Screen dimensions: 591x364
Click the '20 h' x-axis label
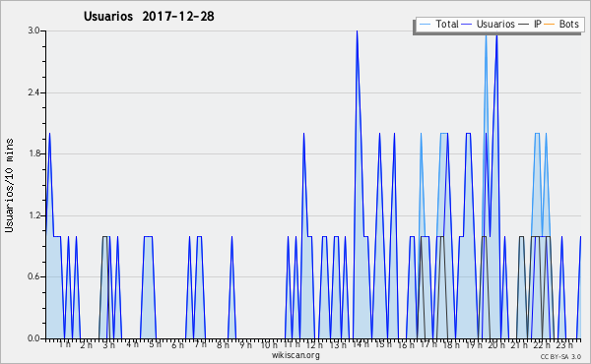[496, 344]
